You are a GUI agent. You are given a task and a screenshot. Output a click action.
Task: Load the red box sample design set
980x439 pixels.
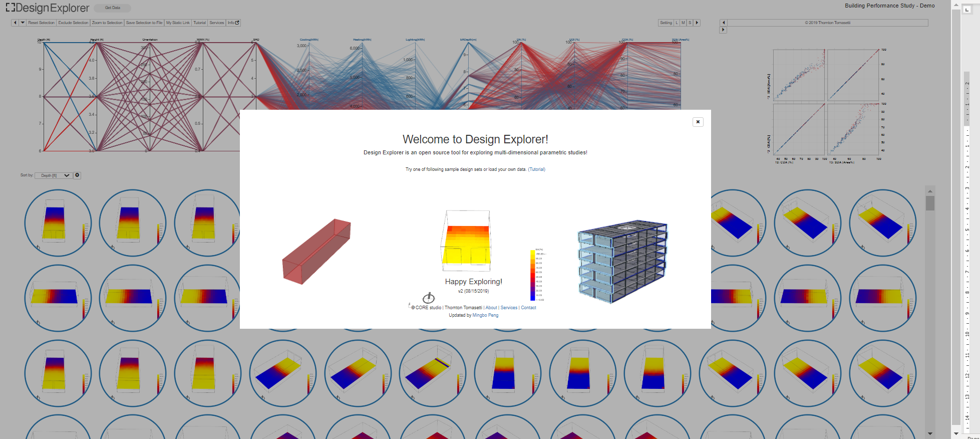click(316, 251)
